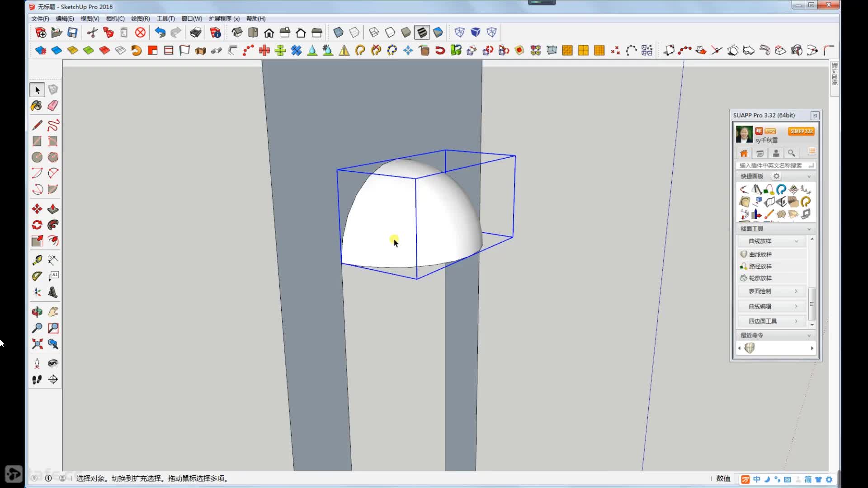Collapse the 线面工具 section

click(809, 229)
